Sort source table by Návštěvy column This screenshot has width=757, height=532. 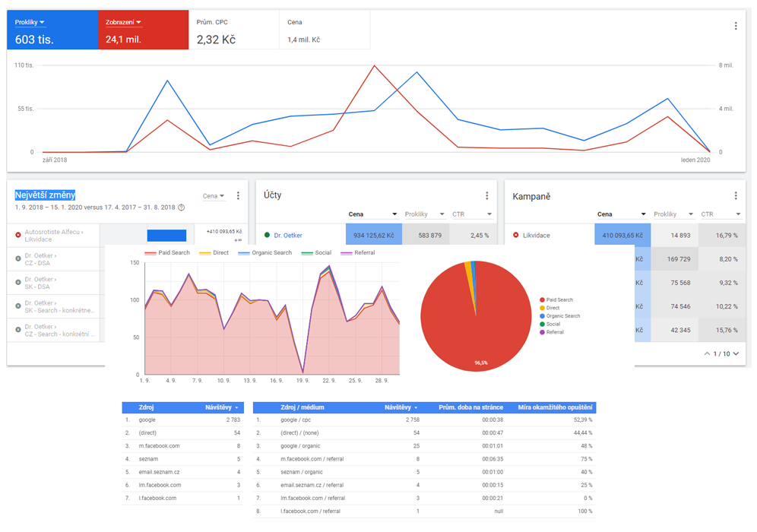(x=222, y=407)
